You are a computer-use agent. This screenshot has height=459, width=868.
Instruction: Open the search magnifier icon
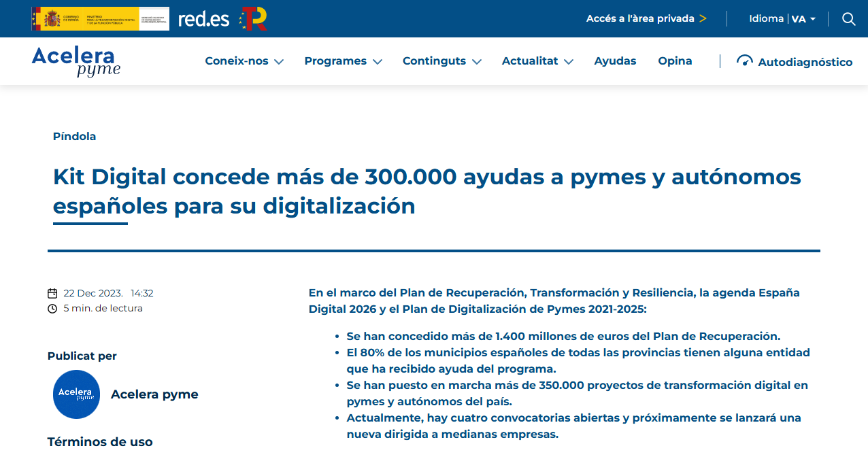(848, 19)
